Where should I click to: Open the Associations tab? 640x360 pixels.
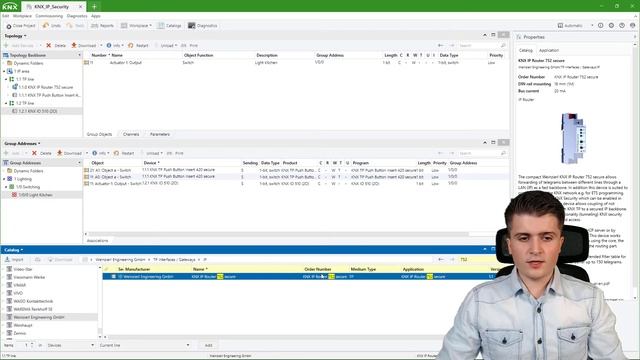(x=98, y=241)
